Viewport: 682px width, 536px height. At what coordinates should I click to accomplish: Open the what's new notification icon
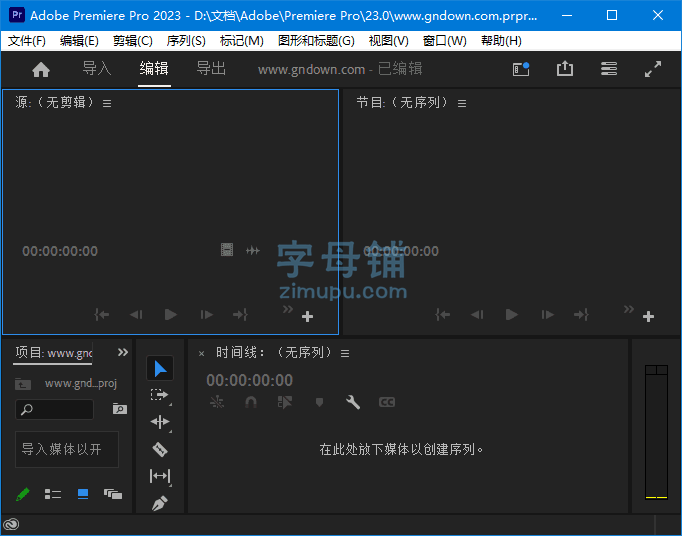coord(521,69)
